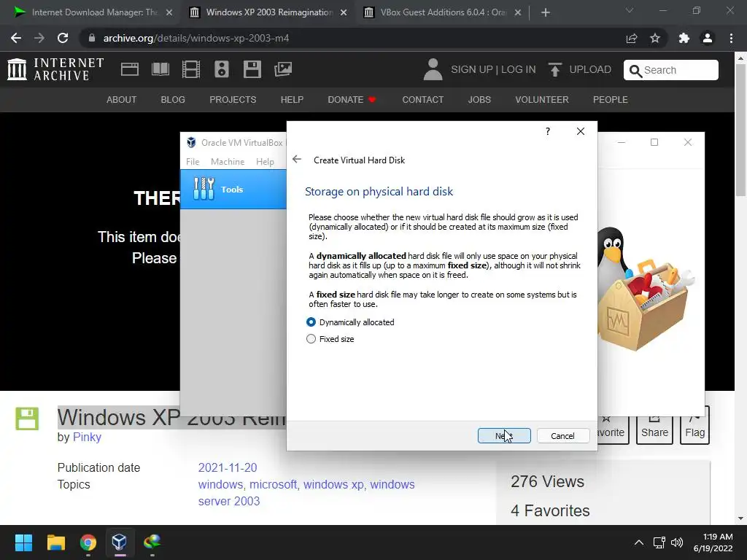Reload the archive.org page
This screenshot has width=747, height=560.
pos(63,38)
